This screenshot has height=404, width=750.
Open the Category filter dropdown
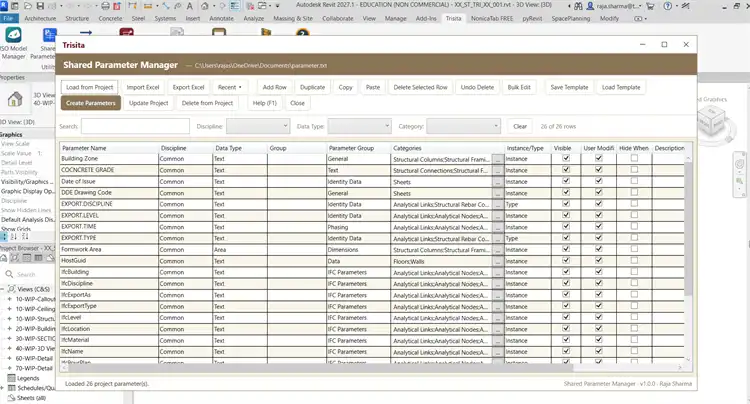[463, 126]
